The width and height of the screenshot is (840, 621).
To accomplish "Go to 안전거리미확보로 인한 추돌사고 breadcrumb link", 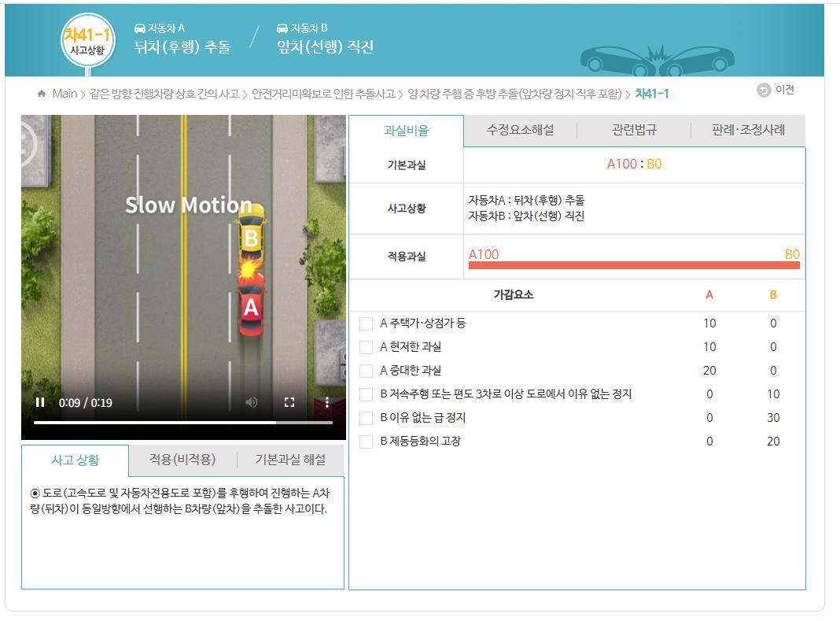I will pyautogui.click(x=322, y=94).
